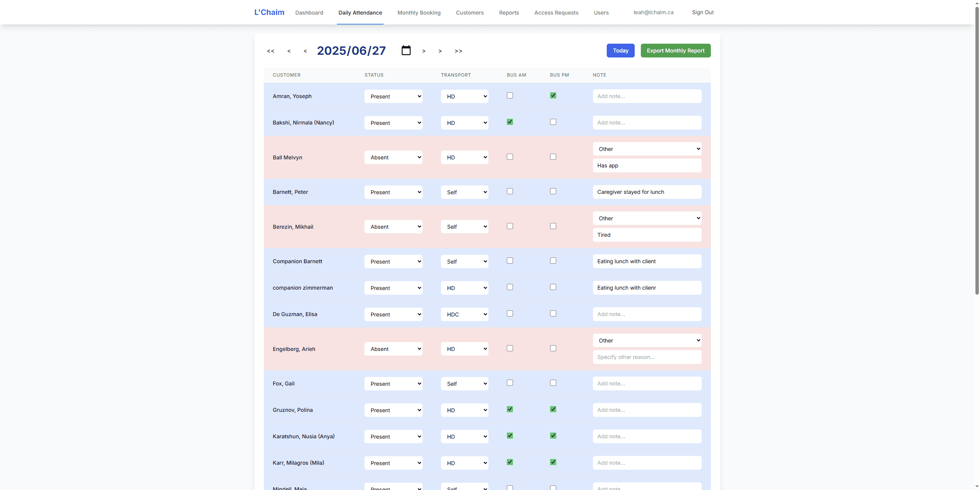Click the > arrow right after the calendar icon
This screenshot has height=490, width=980.
tap(424, 51)
